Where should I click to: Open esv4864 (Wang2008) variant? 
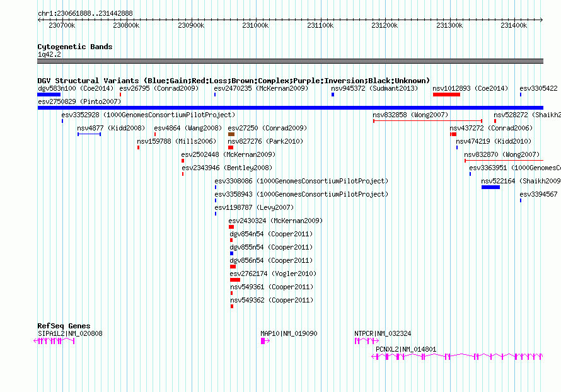point(188,128)
